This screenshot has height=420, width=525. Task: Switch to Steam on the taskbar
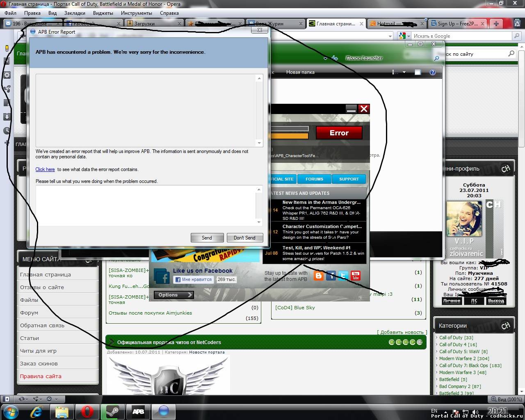[x=113, y=411]
